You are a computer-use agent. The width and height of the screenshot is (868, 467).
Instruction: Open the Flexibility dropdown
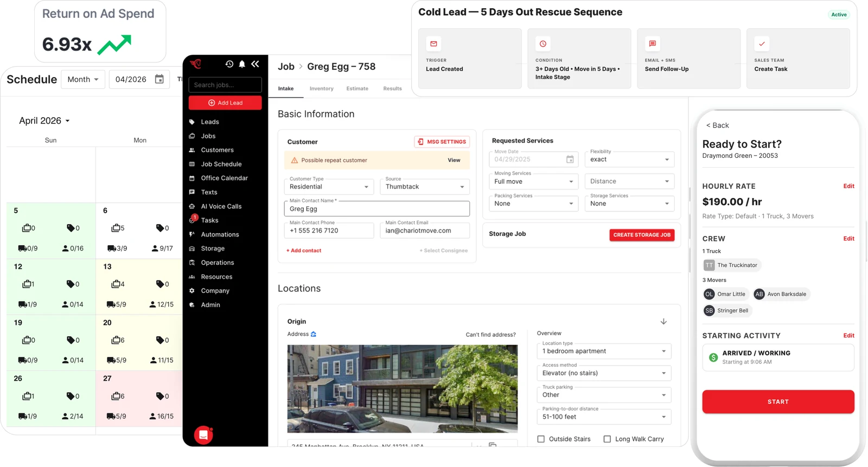(x=629, y=159)
